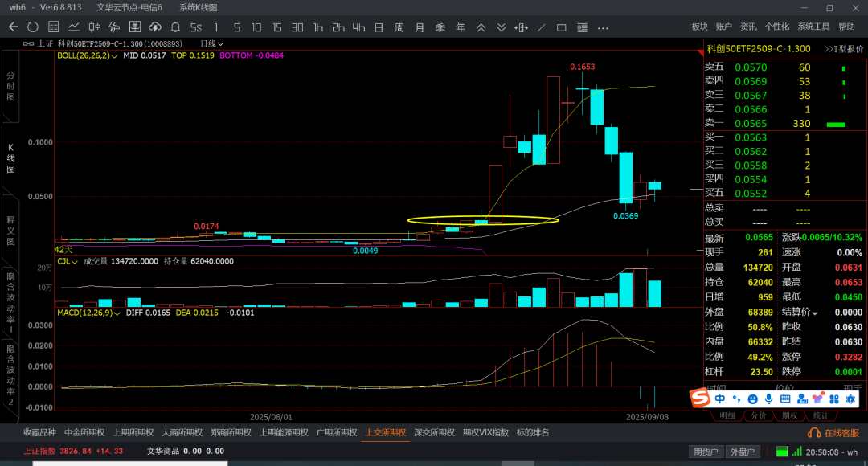
Task: Switch to 隐含波动率1 side tab
Action: [10, 303]
